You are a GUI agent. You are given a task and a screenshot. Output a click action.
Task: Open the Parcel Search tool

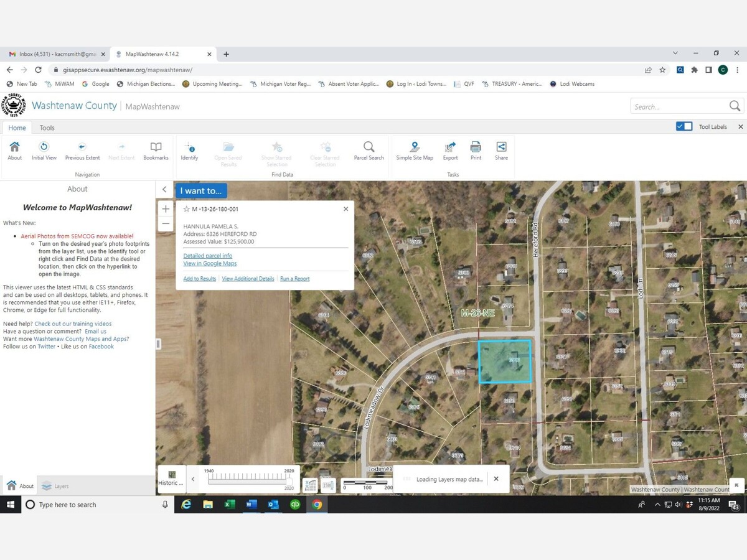click(x=369, y=148)
